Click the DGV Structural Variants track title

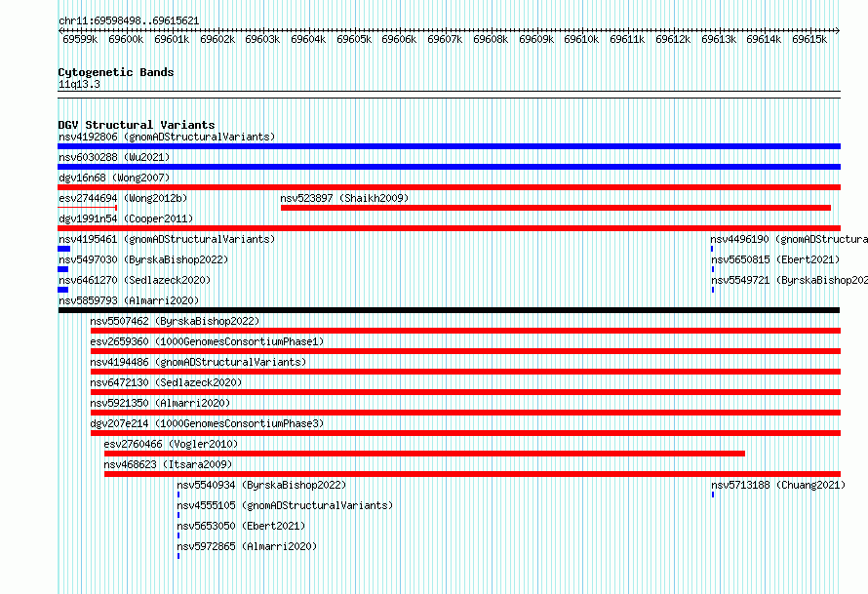137,125
